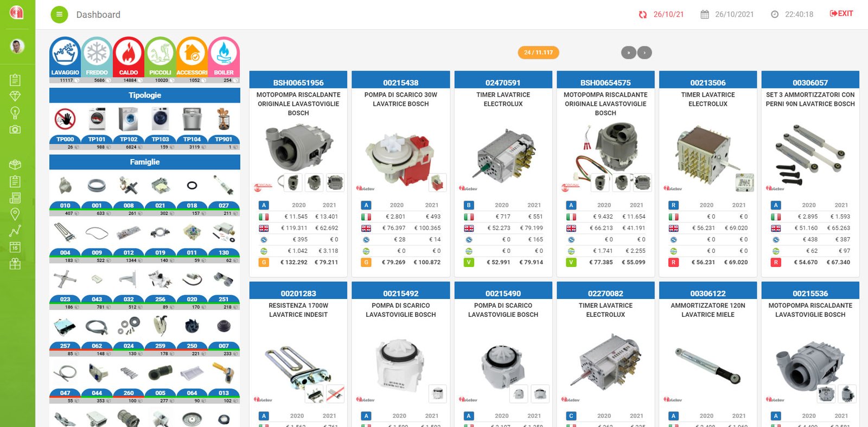Select family 009 belt
This screenshot has height=427, width=868.
click(x=97, y=241)
